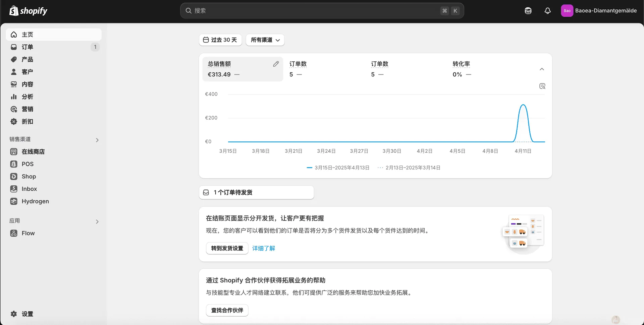Viewport: 644px width, 325px height.
Task: Go to 客户 in the sidebar
Action: pos(54,72)
